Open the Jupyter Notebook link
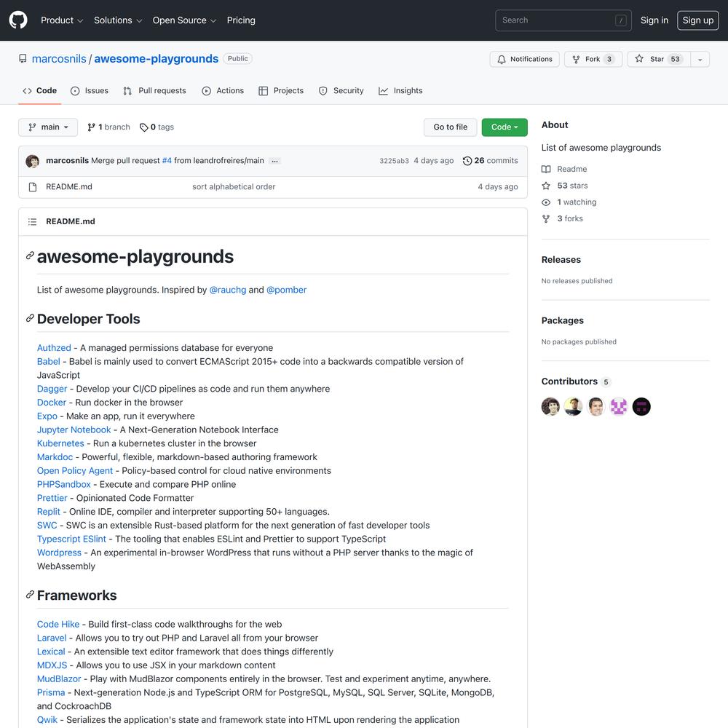This screenshot has width=728, height=728. pos(74,430)
